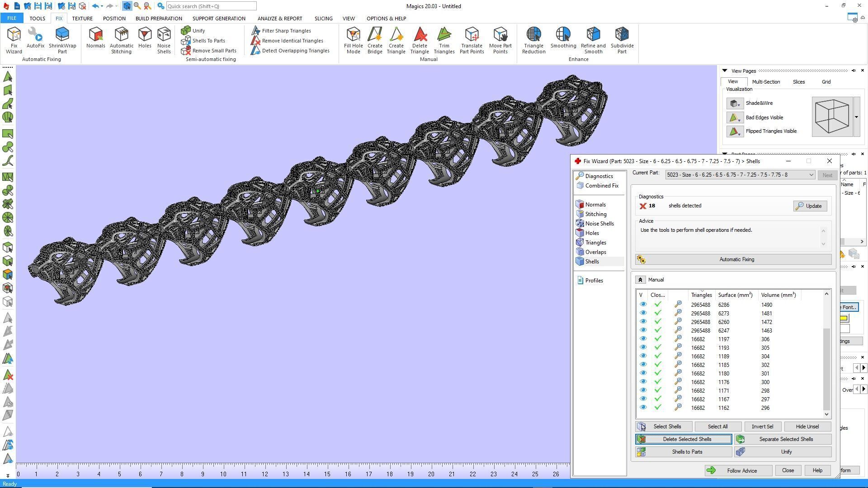
Task: Toggle visibility of shell with surface 1197
Action: coord(643,339)
